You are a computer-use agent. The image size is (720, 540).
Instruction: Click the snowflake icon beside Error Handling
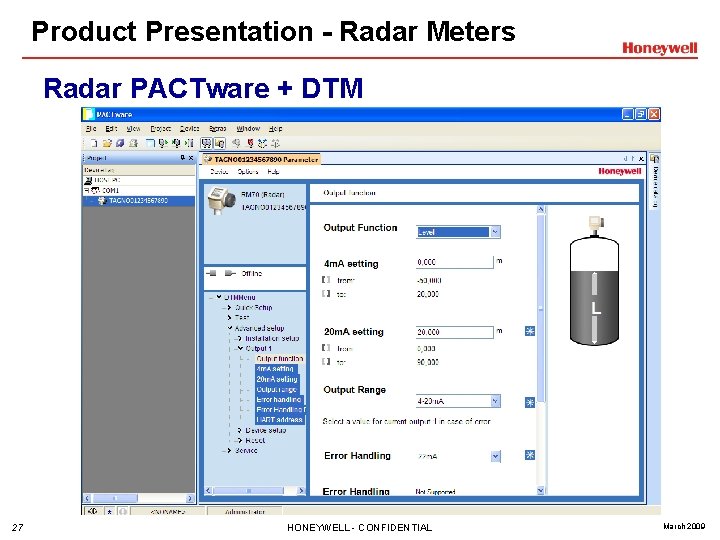point(529,455)
